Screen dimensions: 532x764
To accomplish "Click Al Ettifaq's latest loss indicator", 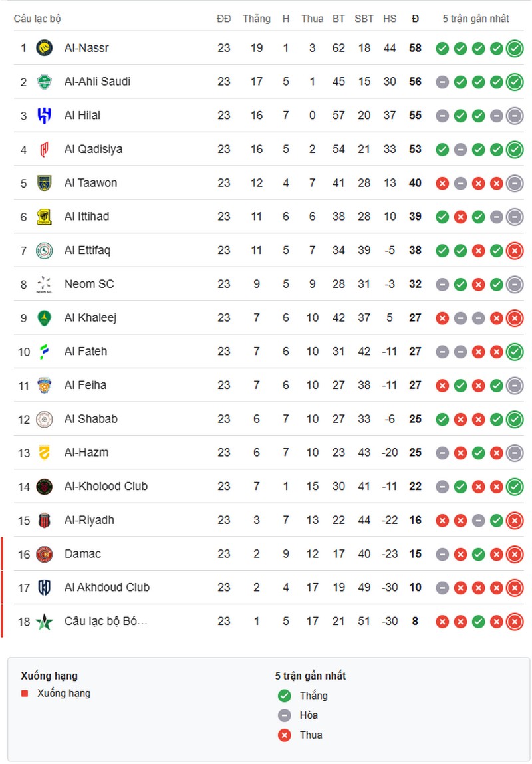I will pyautogui.click(x=514, y=251).
